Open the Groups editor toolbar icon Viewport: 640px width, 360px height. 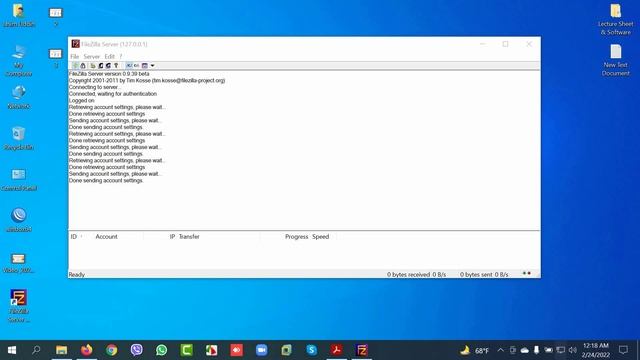[x=109, y=65]
